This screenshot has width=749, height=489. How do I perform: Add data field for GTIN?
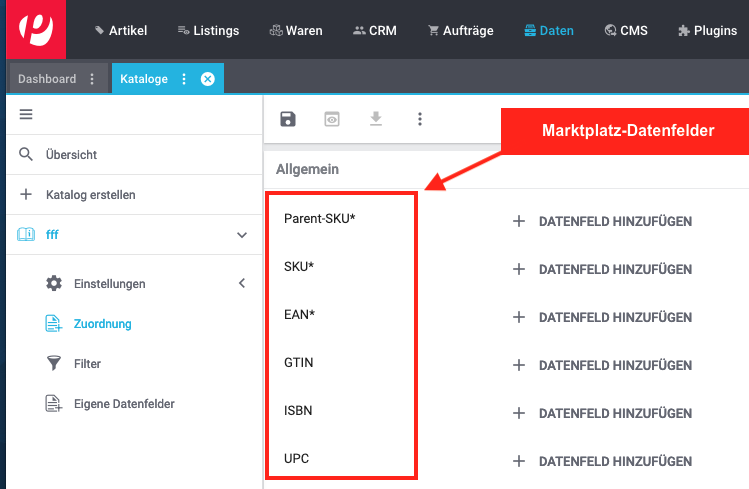[x=602, y=365]
